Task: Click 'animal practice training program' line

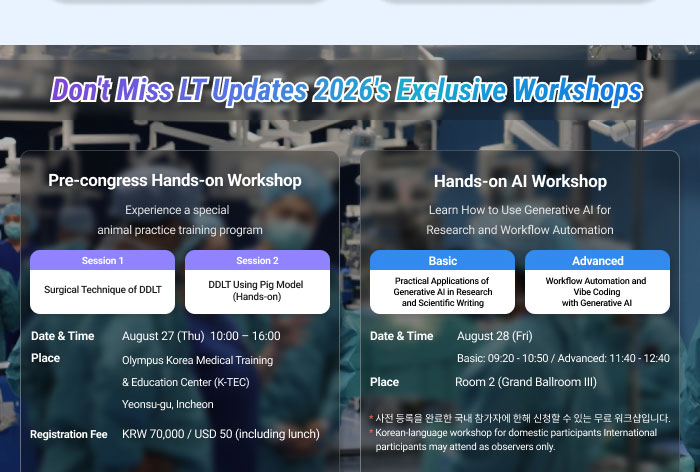Action: point(180,230)
